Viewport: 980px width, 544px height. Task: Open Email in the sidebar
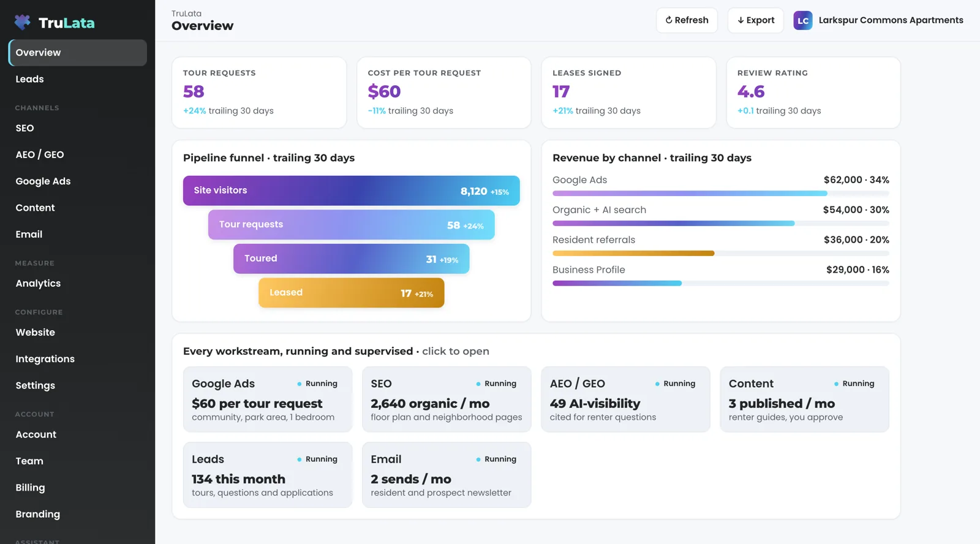pyautogui.click(x=78, y=234)
